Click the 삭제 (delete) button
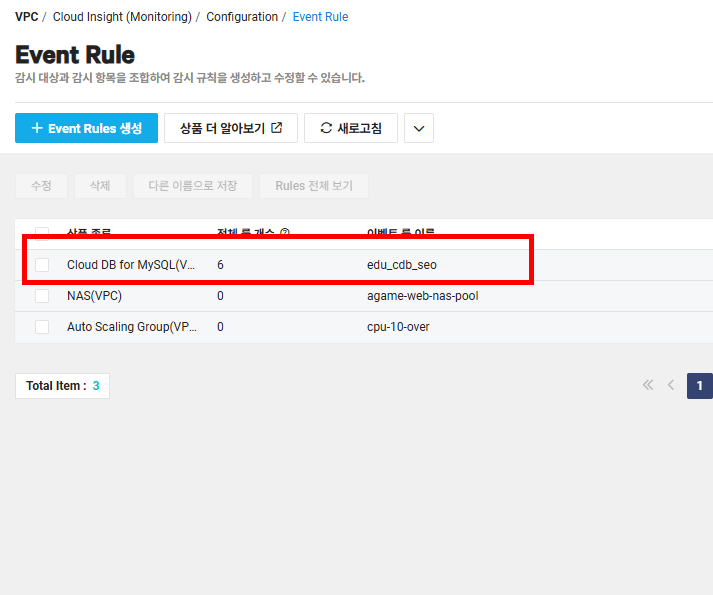Image resolution: width=713 pixels, height=595 pixels. coord(100,186)
